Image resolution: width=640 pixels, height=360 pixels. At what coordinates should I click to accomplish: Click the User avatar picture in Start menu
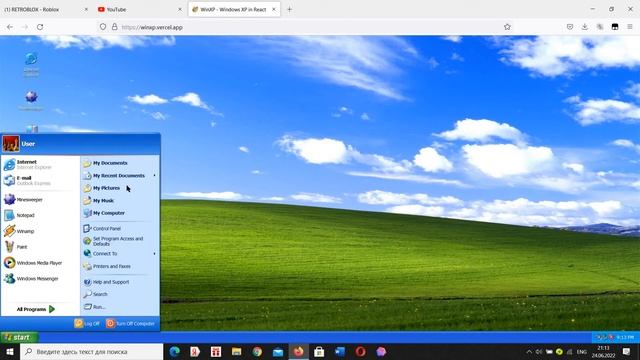[x=11, y=144]
